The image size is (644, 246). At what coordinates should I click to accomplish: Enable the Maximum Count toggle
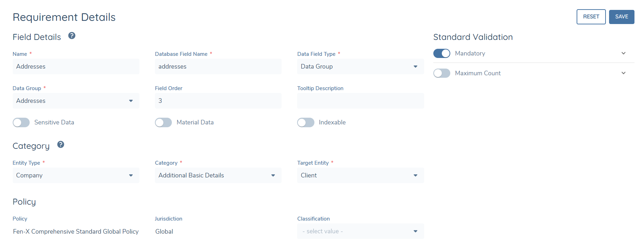click(x=441, y=73)
